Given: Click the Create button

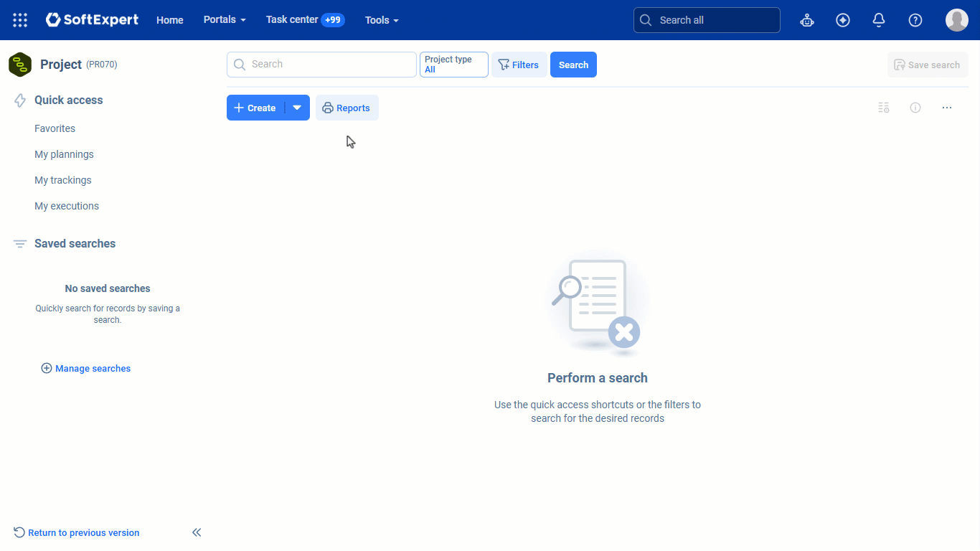Looking at the screenshot, I should [x=255, y=108].
